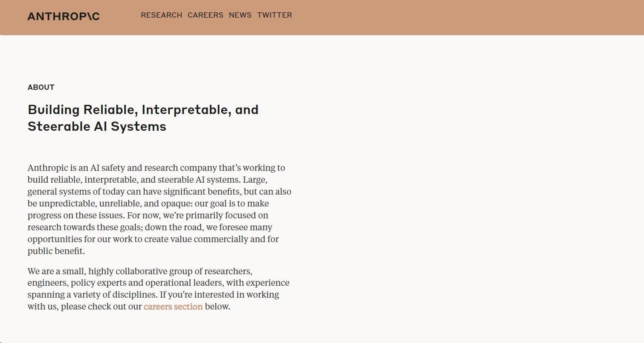Open the Twitter link in header
Image resolution: width=644 pixels, height=343 pixels.
(275, 15)
